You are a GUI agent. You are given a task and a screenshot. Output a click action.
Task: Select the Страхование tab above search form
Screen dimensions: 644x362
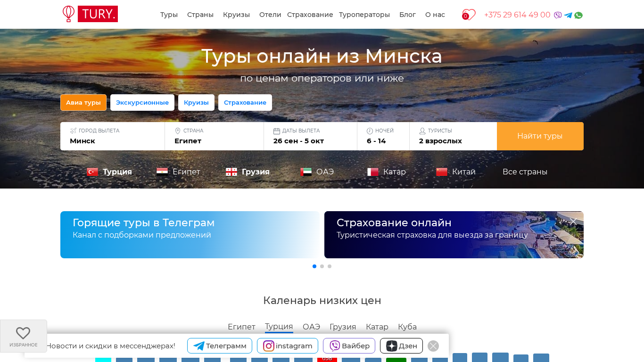[245, 103]
